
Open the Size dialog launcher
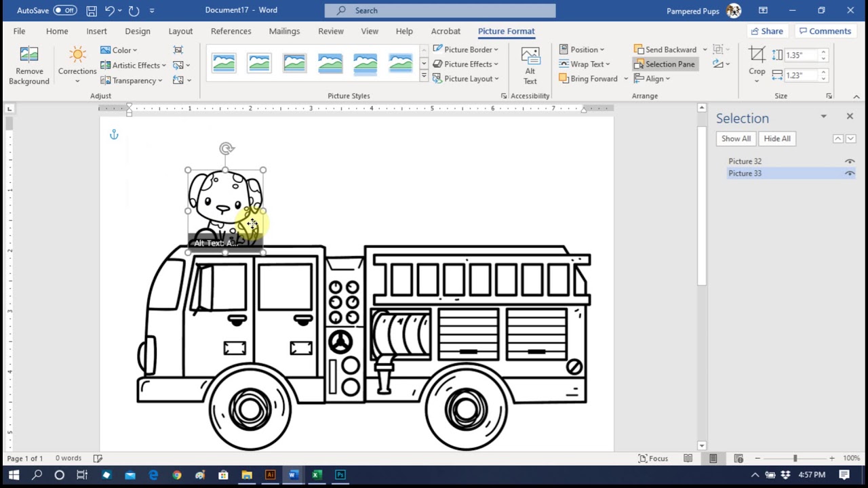click(x=829, y=96)
